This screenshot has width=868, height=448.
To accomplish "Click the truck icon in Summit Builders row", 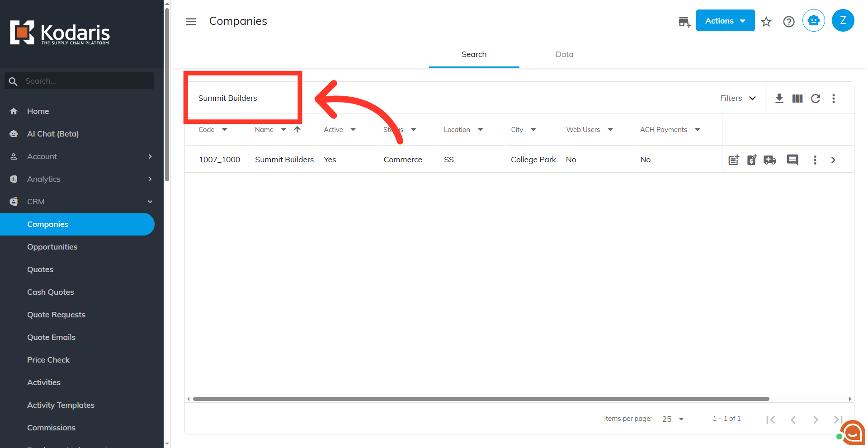I will [769, 160].
